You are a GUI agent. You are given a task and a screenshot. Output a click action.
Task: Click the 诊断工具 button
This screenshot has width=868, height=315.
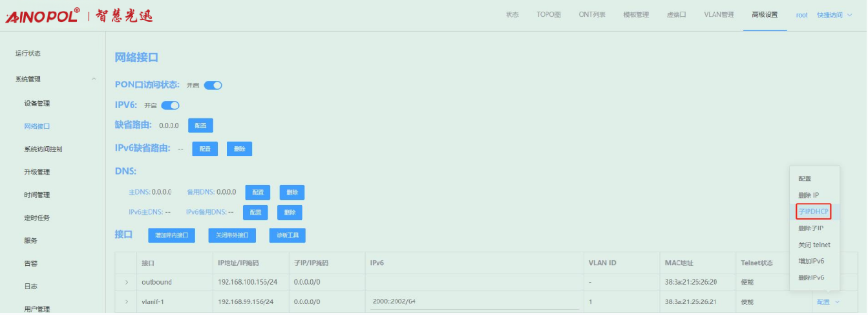287,235
